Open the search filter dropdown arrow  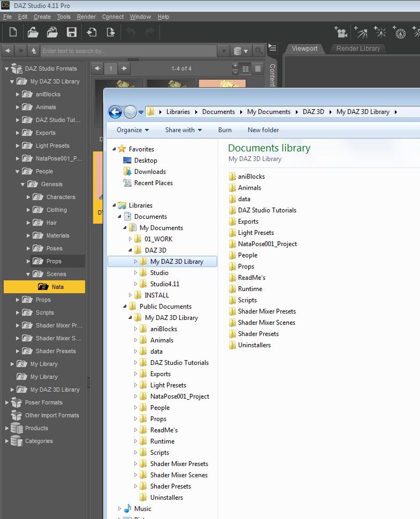coord(224,51)
